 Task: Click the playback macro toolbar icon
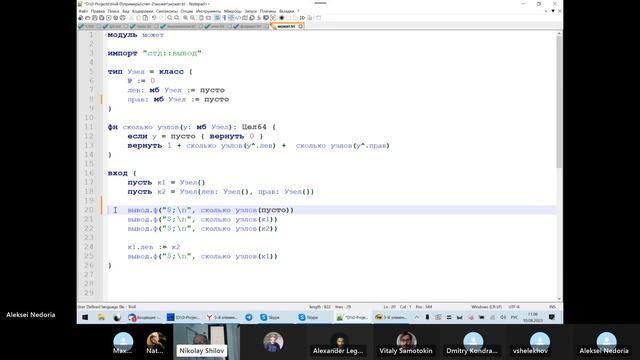click(x=296, y=18)
